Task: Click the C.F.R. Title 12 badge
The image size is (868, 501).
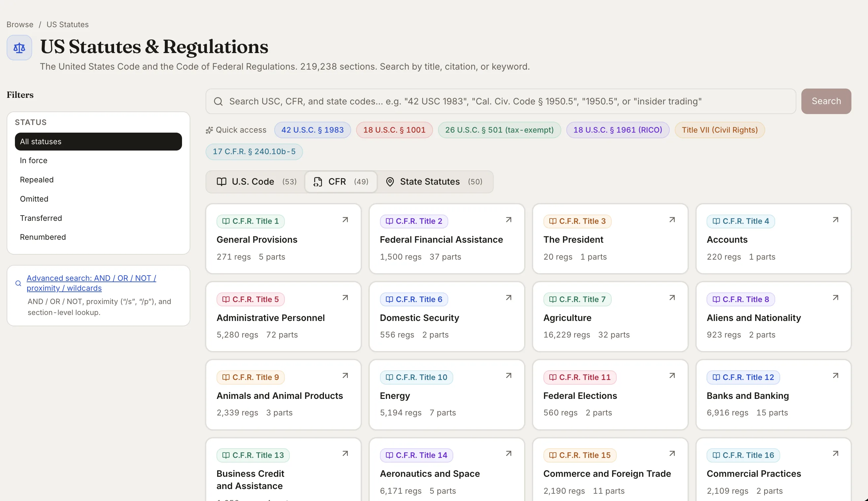Action: click(743, 377)
